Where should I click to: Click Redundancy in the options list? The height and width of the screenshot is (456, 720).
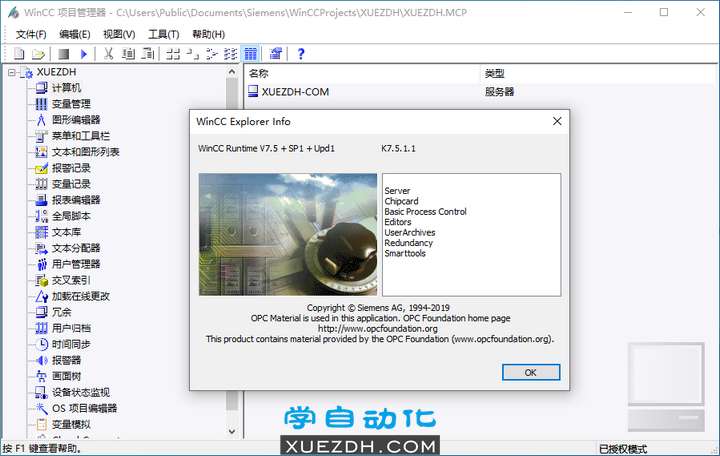[408, 243]
